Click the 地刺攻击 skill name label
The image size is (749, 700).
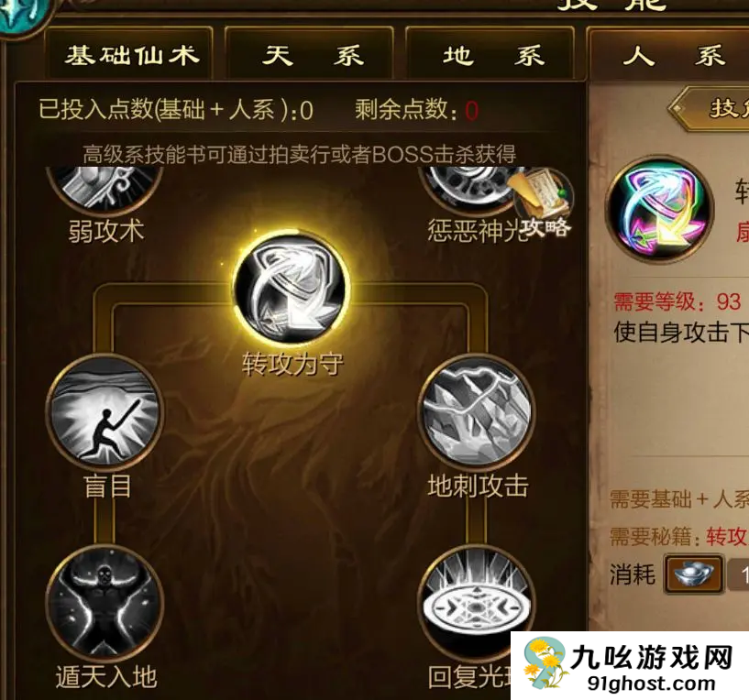[x=478, y=487]
